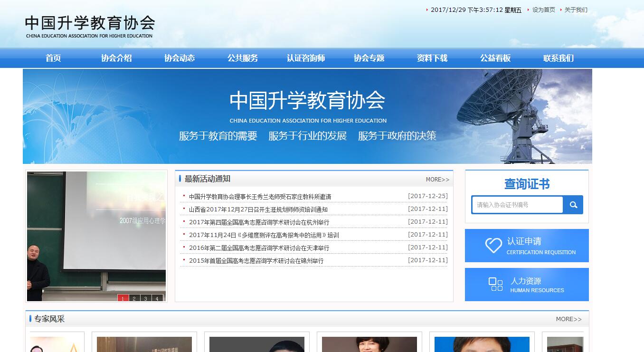Open MORE>> in 最新活动通知 section

(437, 180)
